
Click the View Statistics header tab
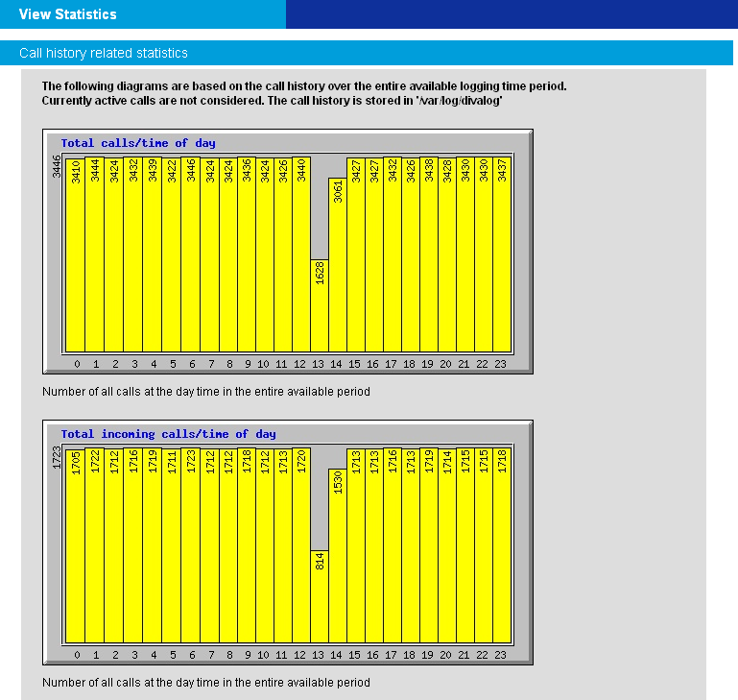coord(67,14)
